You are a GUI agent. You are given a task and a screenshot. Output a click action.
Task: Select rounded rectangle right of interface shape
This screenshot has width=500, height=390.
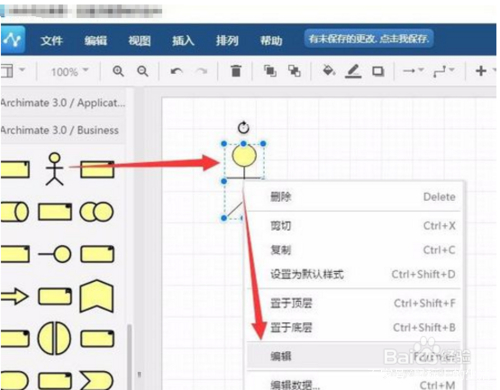[97, 254]
